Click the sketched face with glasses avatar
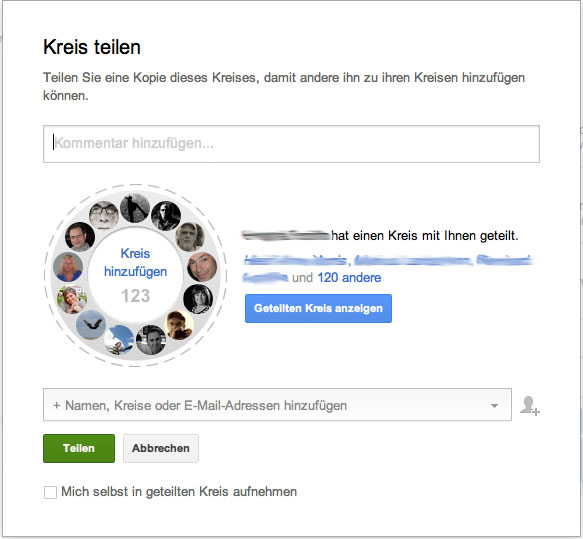 pyautogui.click(x=104, y=216)
